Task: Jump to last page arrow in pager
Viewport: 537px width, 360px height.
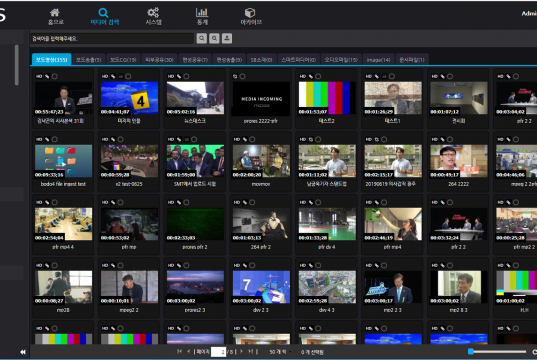Action: pyautogui.click(x=250, y=351)
